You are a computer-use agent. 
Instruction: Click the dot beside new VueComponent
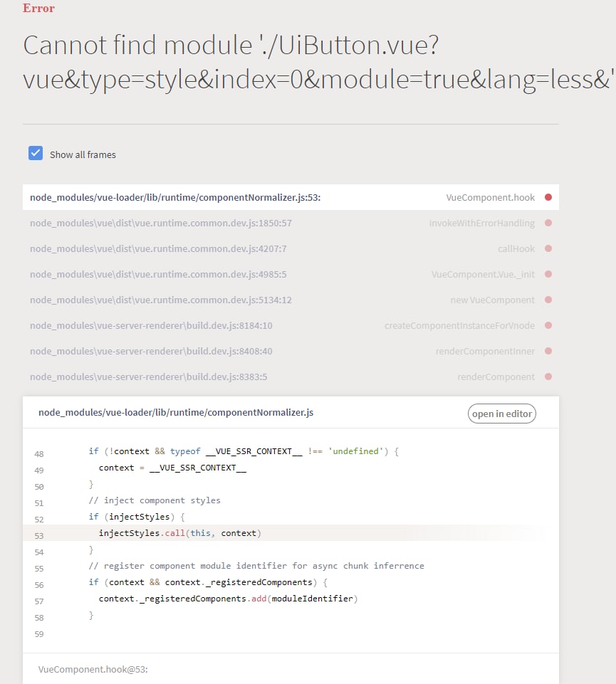548,300
